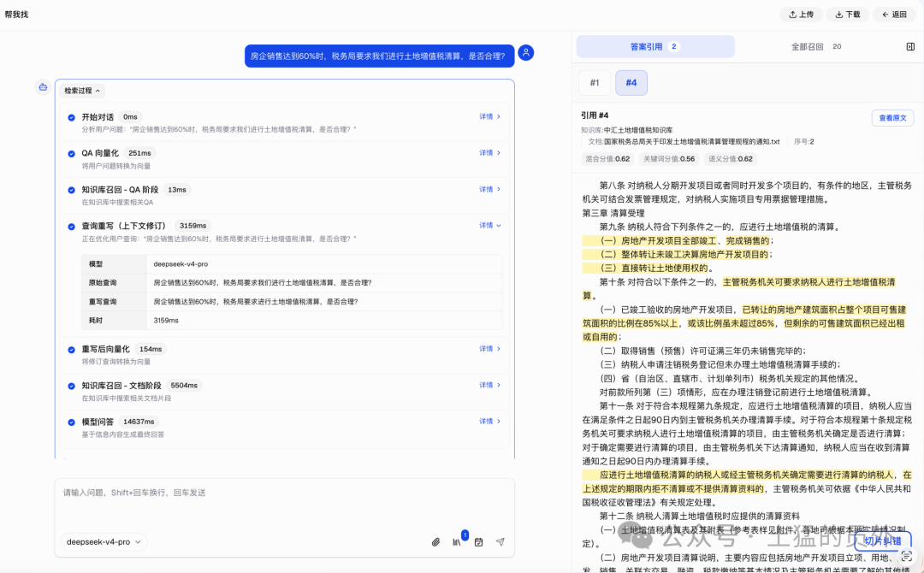The image size is (924, 573).
Task: Click the check icon next to 开始对话
Action: 71,117
